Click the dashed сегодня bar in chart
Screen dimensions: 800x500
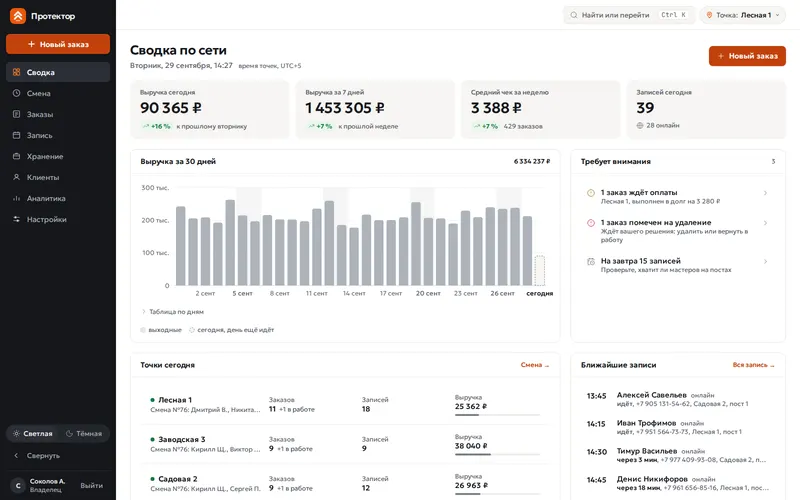click(x=539, y=270)
